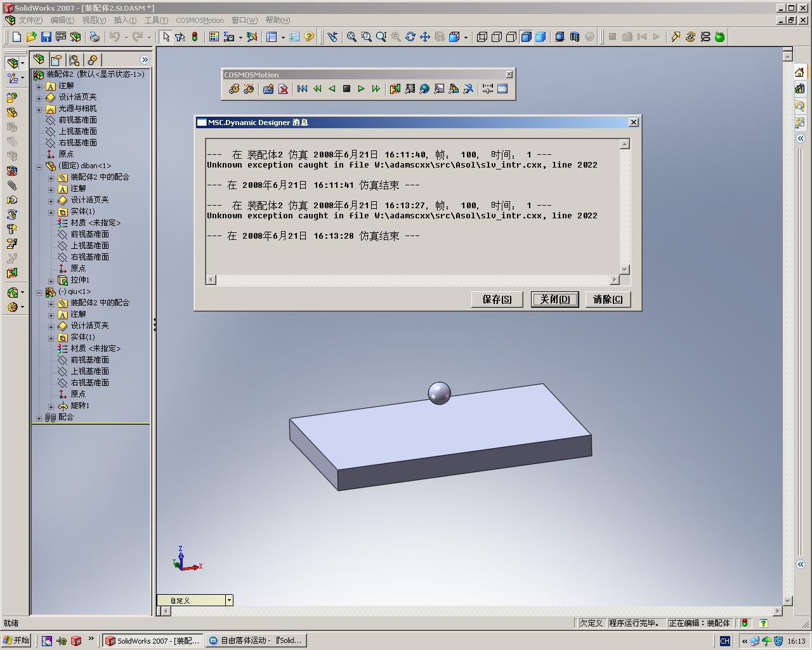Open the COSMOSMotion menu in menu bar
The height and width of the screenshot is (650, 812).
(200, 20)
